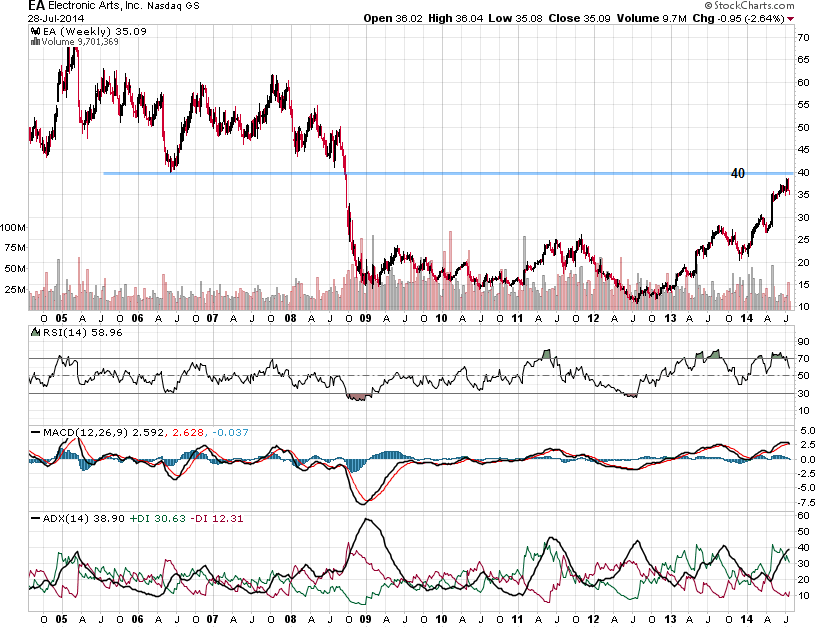Click the volume bars legend icon
Screen dimensions: 815x627
[x=35, y=42]
